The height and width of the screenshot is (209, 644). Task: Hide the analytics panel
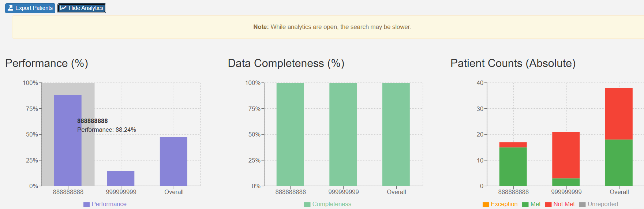pos(82,8)
